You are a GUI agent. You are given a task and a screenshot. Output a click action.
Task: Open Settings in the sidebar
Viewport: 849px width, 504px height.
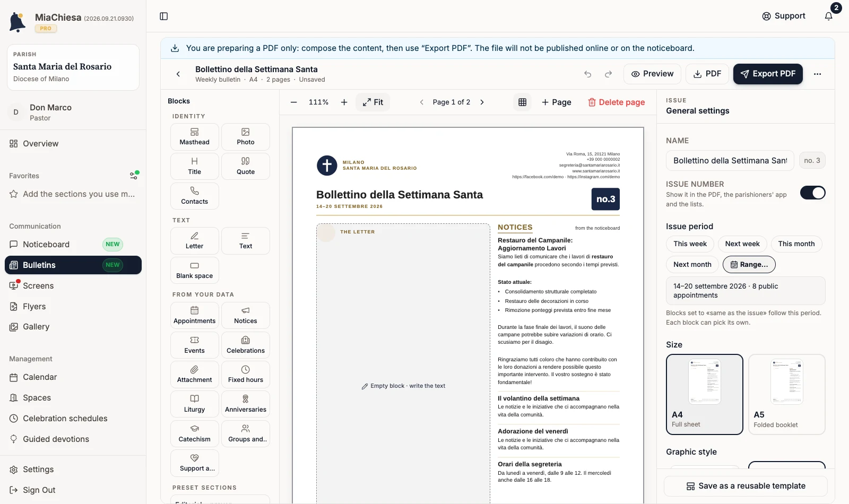73,470
